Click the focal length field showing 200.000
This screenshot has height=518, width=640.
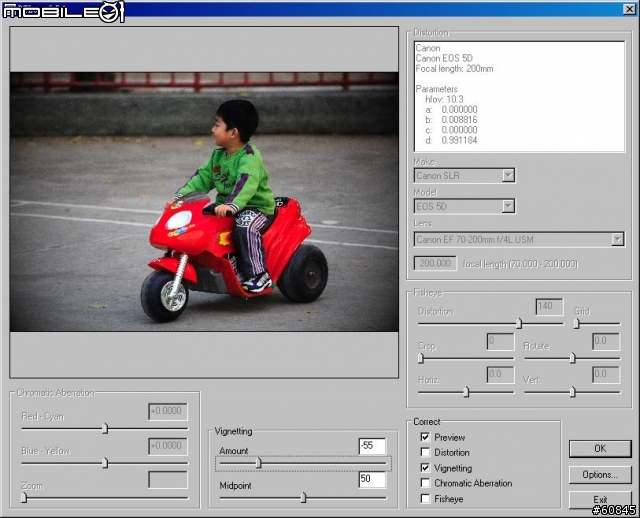pos(435,263)
